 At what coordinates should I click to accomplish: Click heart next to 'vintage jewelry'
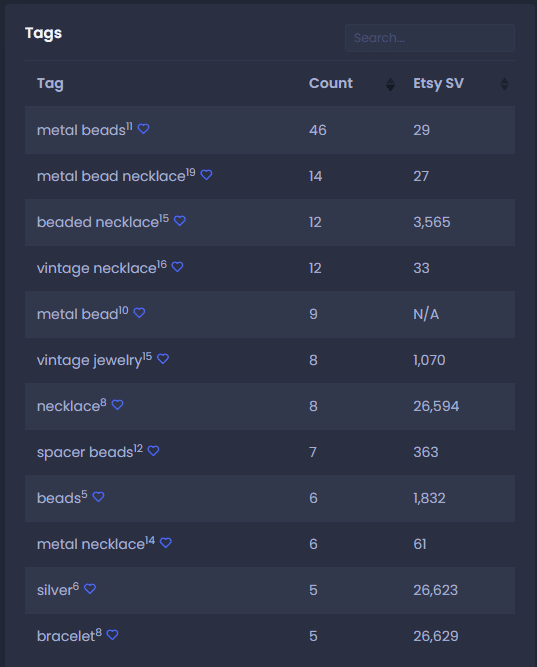pos(163,359)
